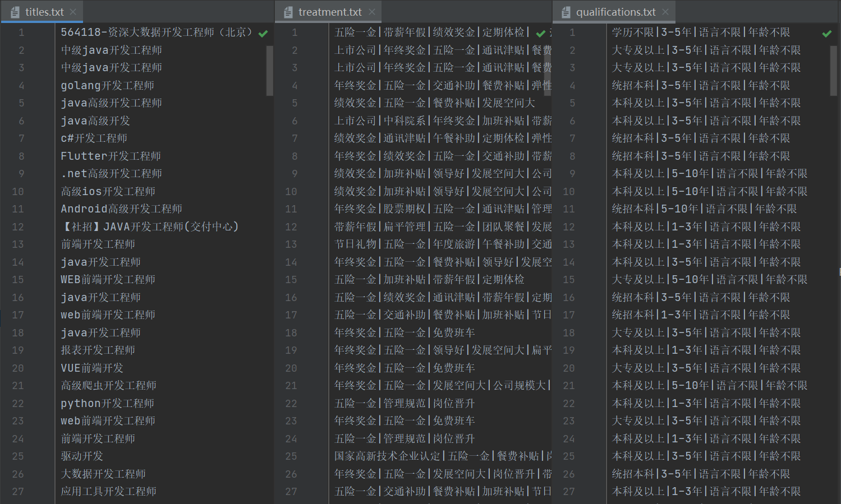Click the titles.txt editor vertical scrollbar thumb
The width and height of the screenshot is (841, 504).
click(x=270, y=71)
